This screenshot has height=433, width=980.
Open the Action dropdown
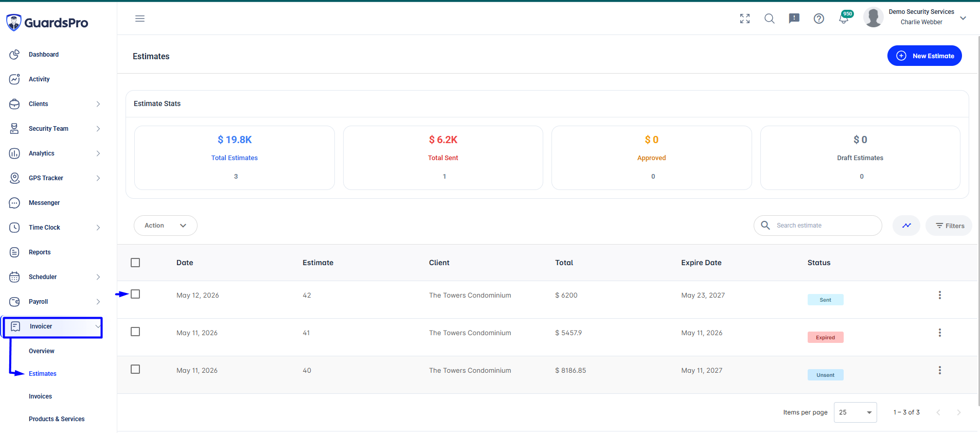coord(166,226)
